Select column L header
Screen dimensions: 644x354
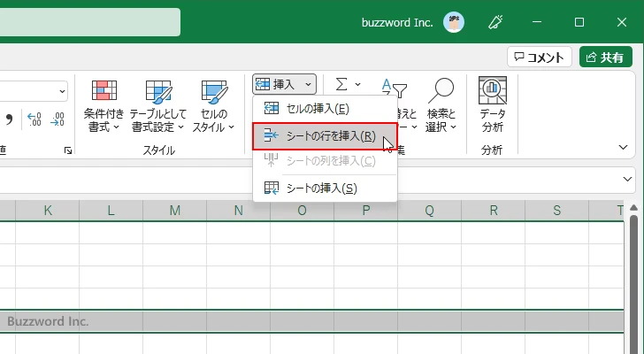click(111, 211)
